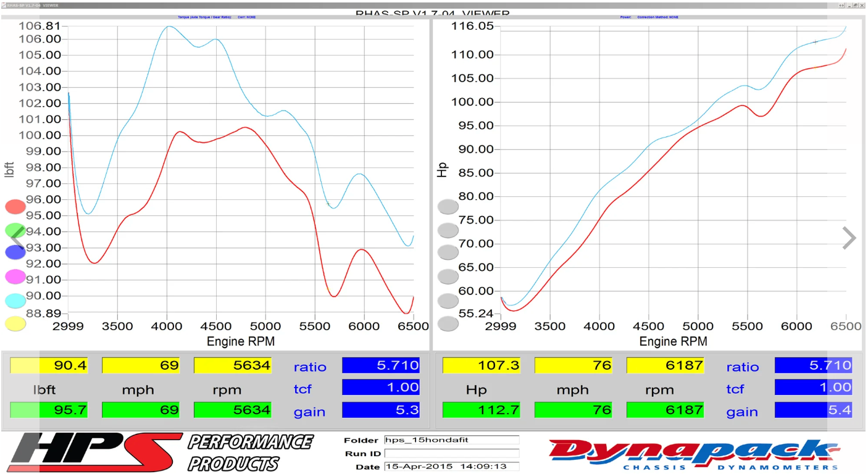This screenshot has width=868, height=474.
Task: Click the Hp axis label on power chart
Action: coord(442,170)
